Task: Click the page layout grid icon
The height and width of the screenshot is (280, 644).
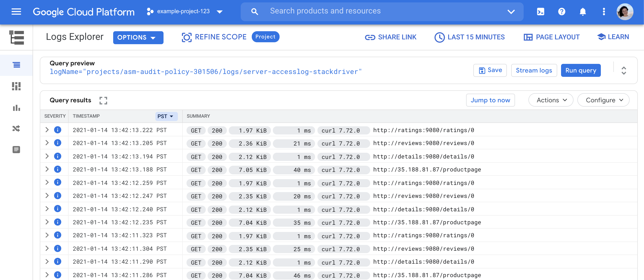Action: pos(528,37)
